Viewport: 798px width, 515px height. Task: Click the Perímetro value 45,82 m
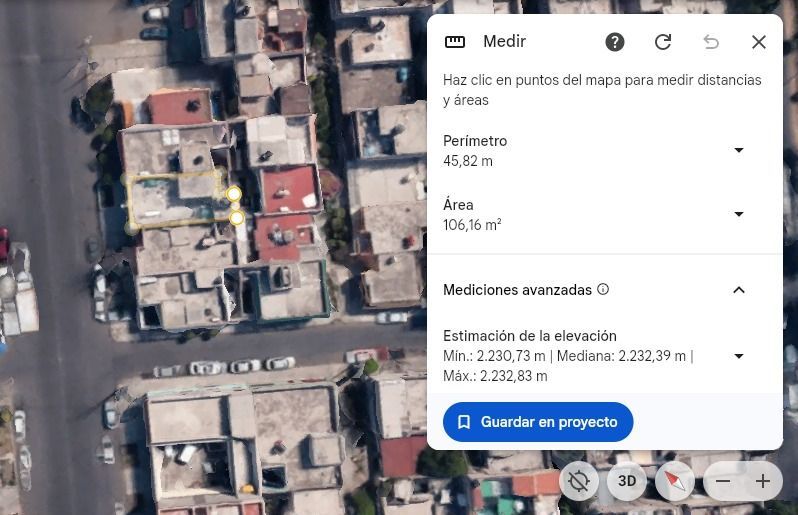tap(468, 161)
